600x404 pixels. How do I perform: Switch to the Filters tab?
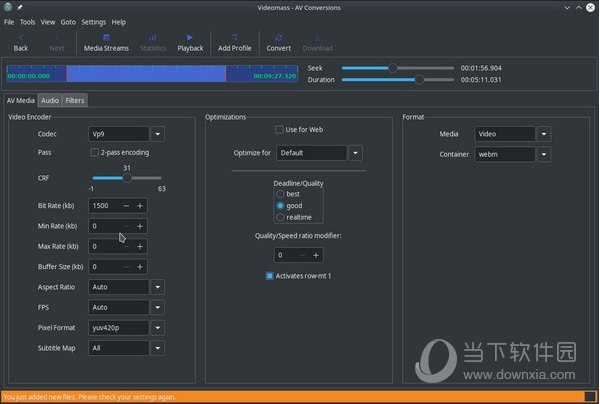click(x=75, y=101)
